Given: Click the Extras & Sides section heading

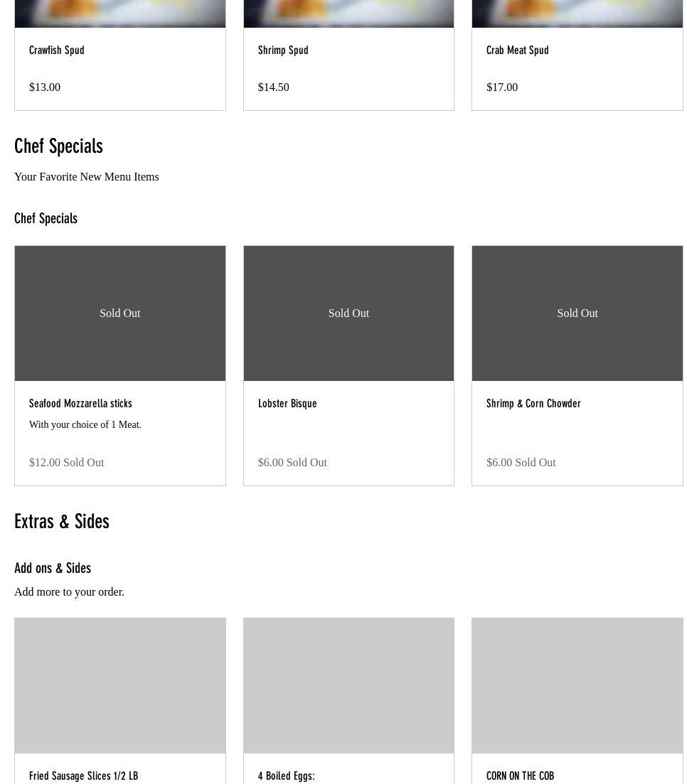Looking at the screenshot, I should (62, 522).
